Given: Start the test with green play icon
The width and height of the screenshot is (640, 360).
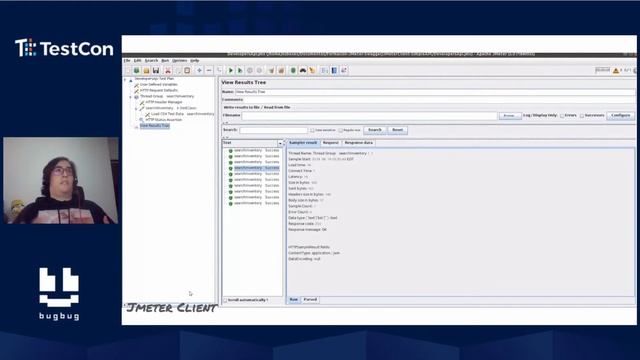Looking at the screenshot, I should pos(231,71).
